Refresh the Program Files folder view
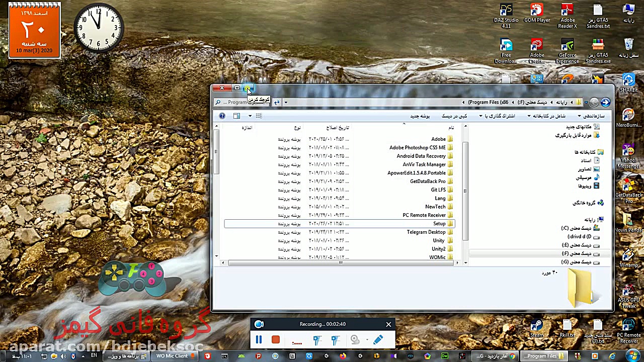644x362 pixels. 276,102
